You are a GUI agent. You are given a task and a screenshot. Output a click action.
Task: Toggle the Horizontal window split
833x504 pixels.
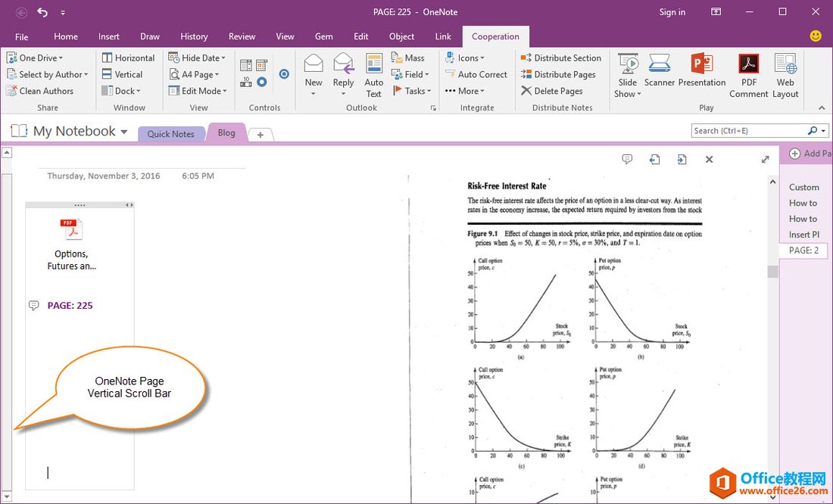(128, 58)
